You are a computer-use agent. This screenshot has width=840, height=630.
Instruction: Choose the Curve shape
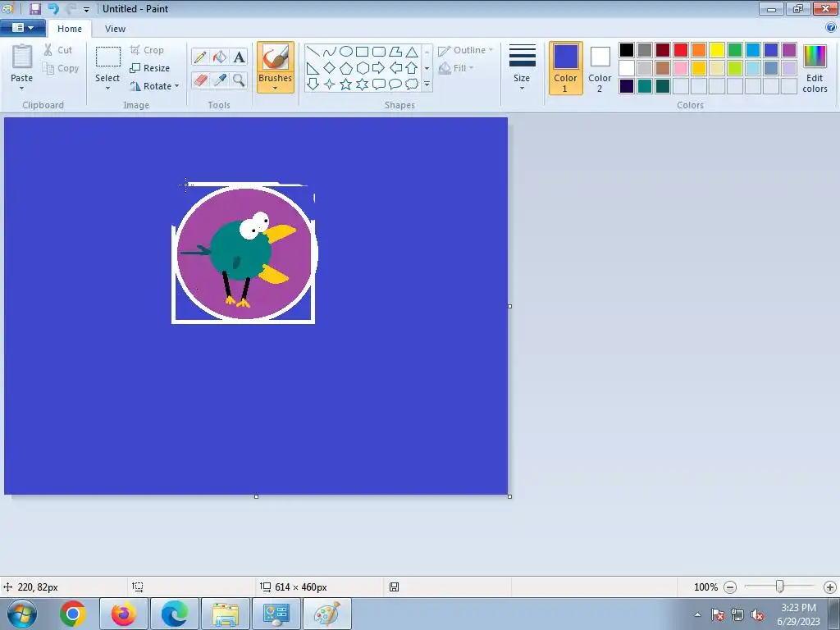pos(330,52)
